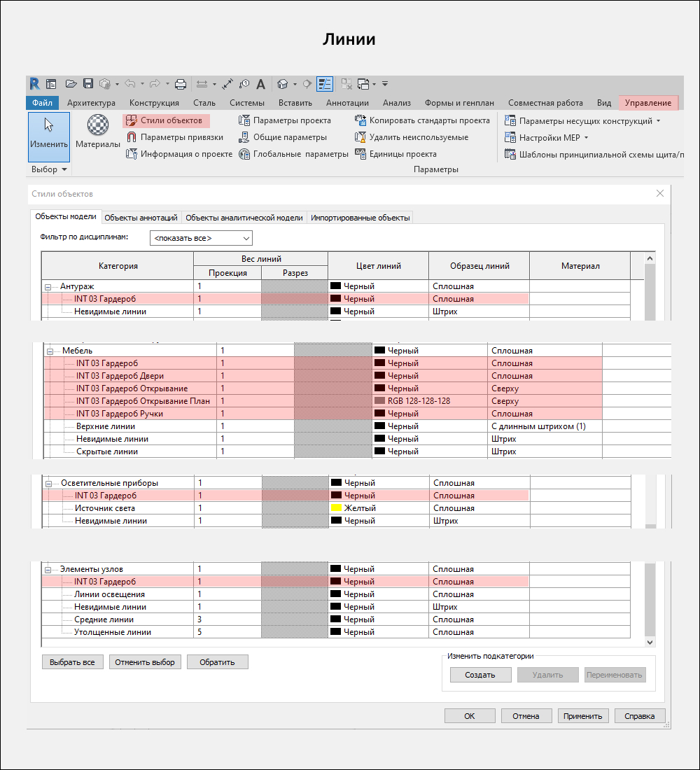Click the Желтый color swatch for Источник света

[x=336, y=507]
